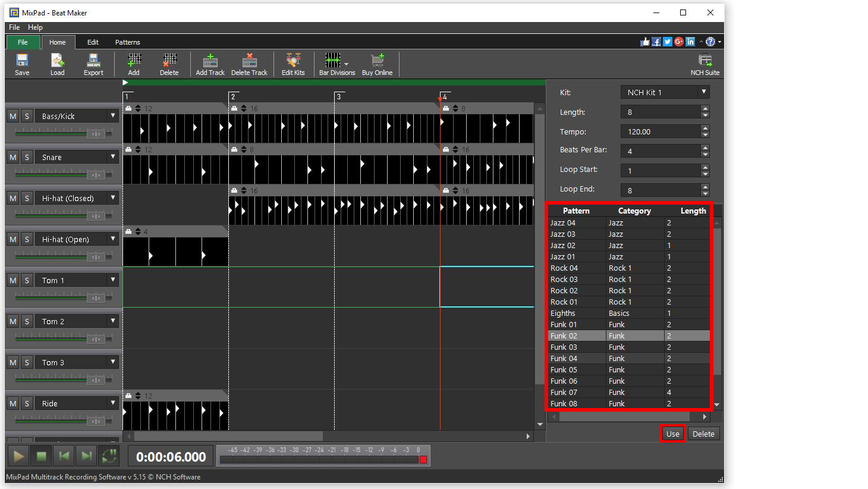Click the Add pattern icon
This screenshot has width=868, height=489.
point(133,64)
